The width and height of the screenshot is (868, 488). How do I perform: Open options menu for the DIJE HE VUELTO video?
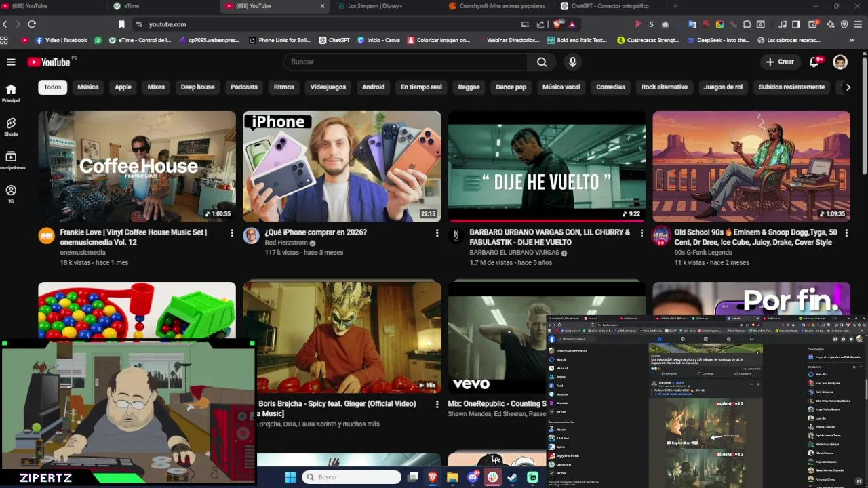[x=642, y=233]
